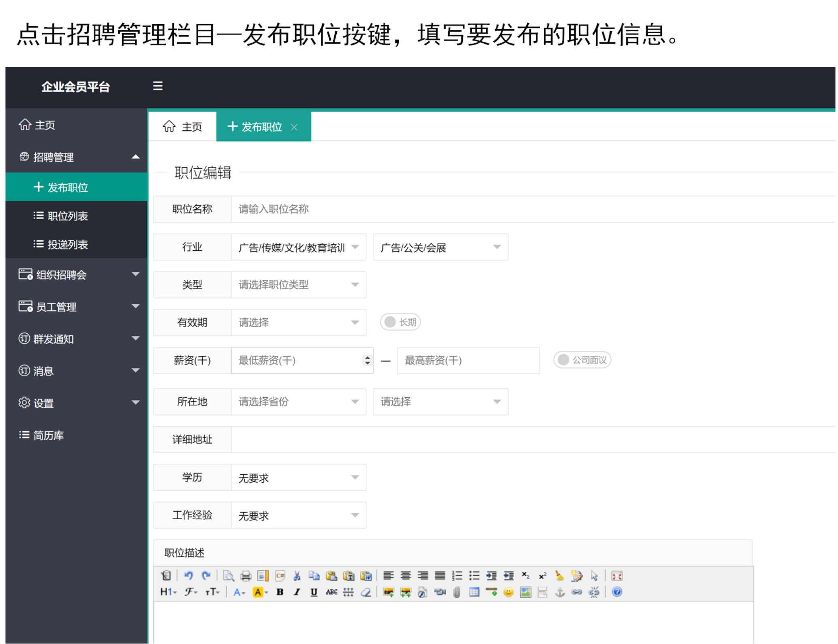Image resolution: width=838 pixels, height=644 pixels.
Task: Switch to the 主页 tab
Action: pyautogui.click(x=182, y=127)
